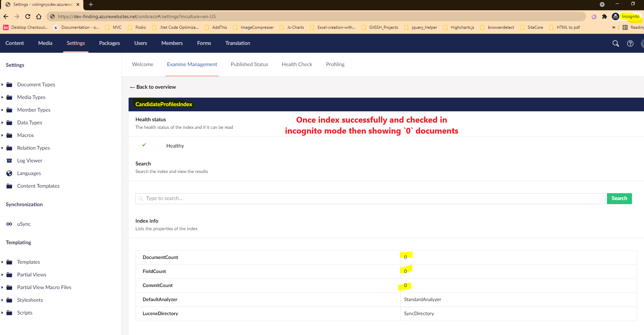Click the uSync infinity icon under Synchronization
This screenshot has width=644, height=335.
pyautogui.click(x=9, y=224)
